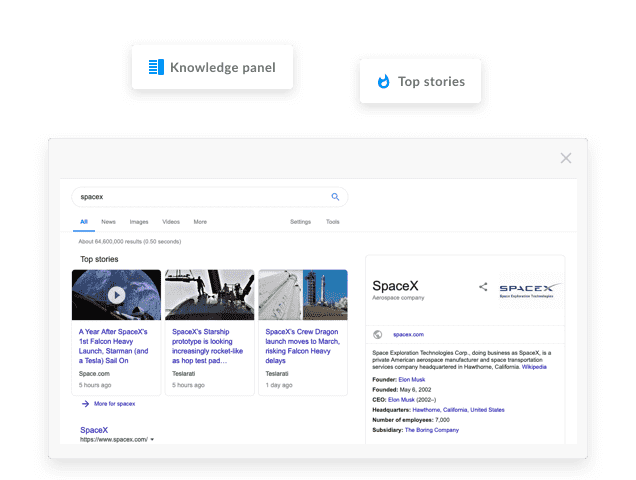Close the preview with the X icon
636x480 pixels.
click(x=566, y=158)
